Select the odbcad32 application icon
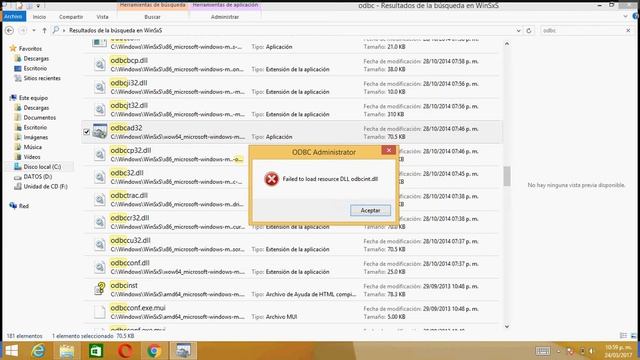Image resolution: width=640 pixels, height=360 pixels. point(100,131)
